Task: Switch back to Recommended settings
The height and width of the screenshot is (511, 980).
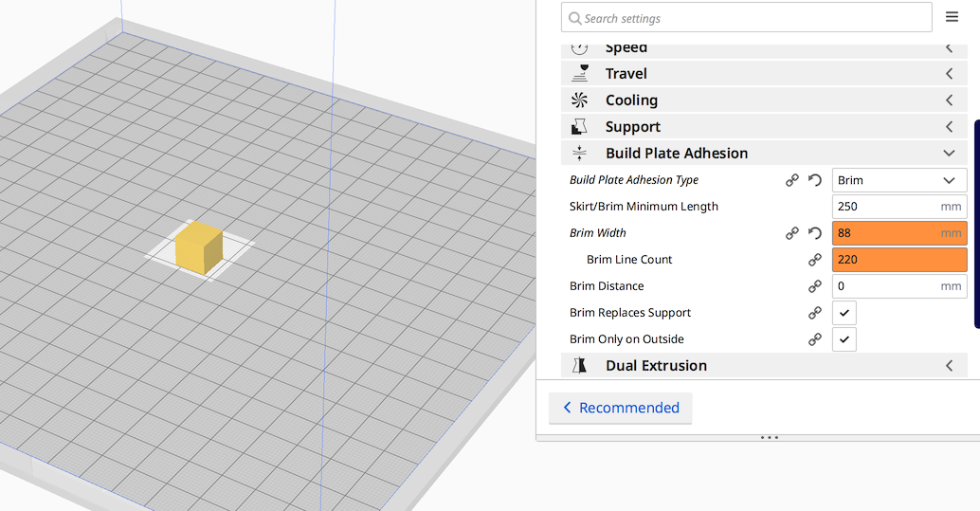Action: tap(620, 408)
